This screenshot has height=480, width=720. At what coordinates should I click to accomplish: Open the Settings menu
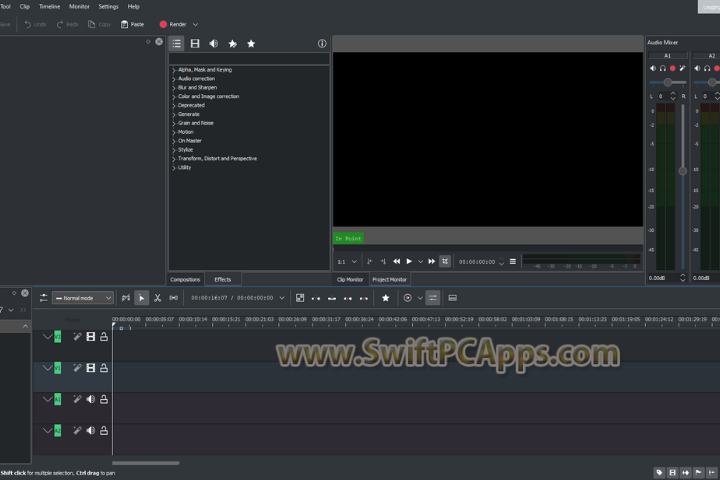[x=108, y=6]
